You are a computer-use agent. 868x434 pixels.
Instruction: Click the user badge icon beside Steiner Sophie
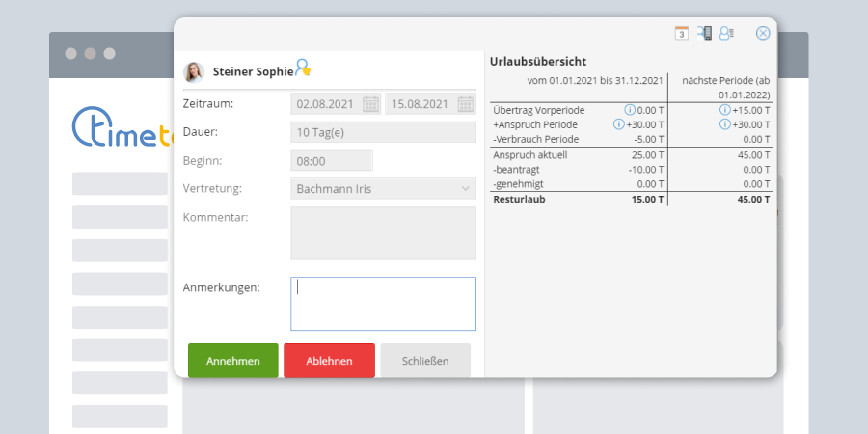tap(303, 68)
